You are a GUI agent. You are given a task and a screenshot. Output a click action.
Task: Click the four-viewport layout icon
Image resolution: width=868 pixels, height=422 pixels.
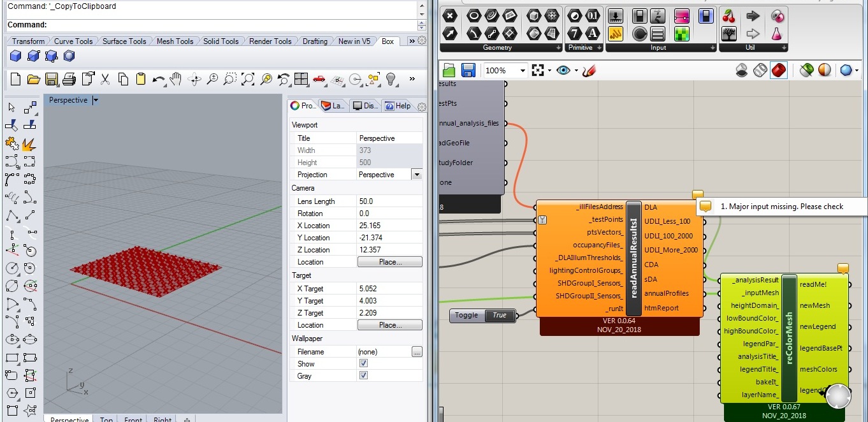[x=301, y=80]
